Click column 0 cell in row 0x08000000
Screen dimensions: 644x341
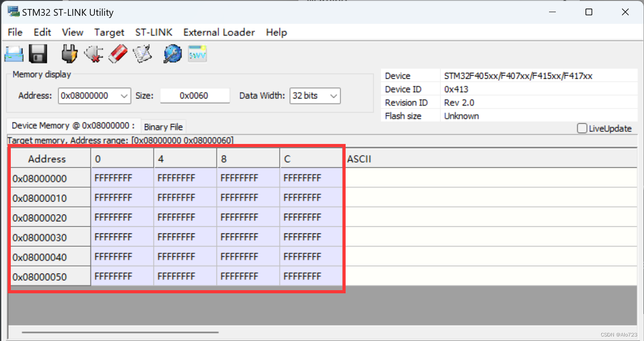point(122,178)
